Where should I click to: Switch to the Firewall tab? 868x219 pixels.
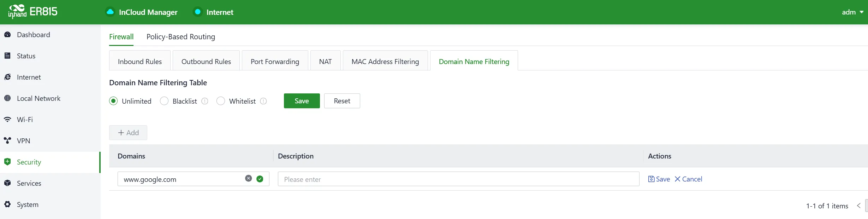click(x=121, y=37)
